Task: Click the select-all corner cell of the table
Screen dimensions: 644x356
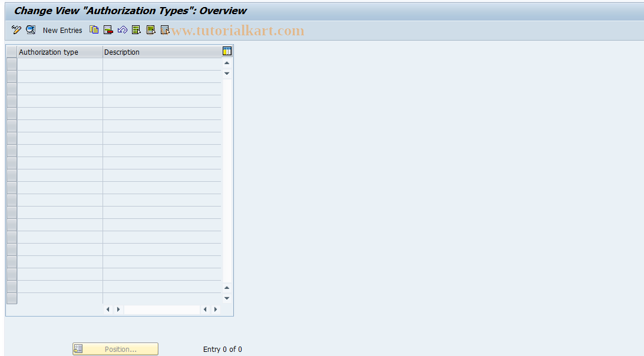Action: [12, 52]
